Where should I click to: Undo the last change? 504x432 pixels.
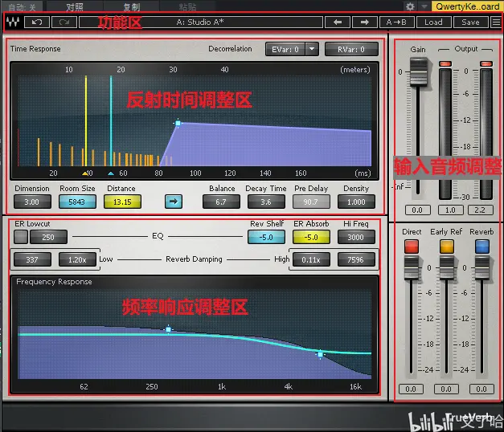(37, 22)
